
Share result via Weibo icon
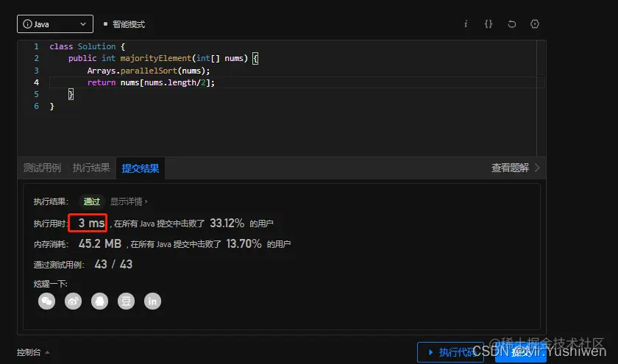73,301
